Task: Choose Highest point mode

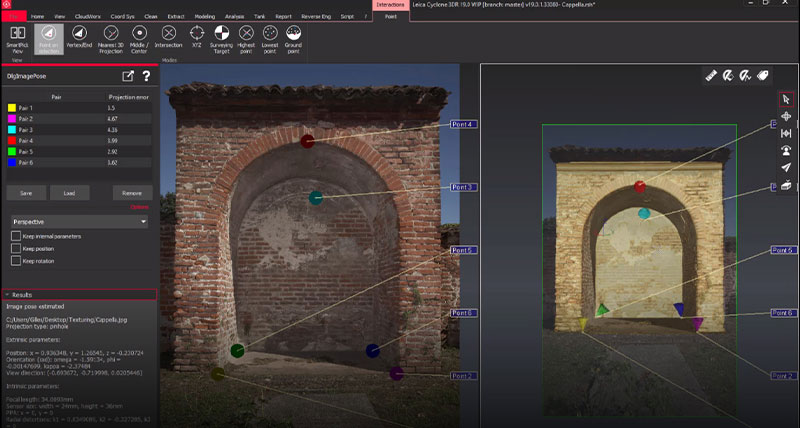Action: [246, 39]
